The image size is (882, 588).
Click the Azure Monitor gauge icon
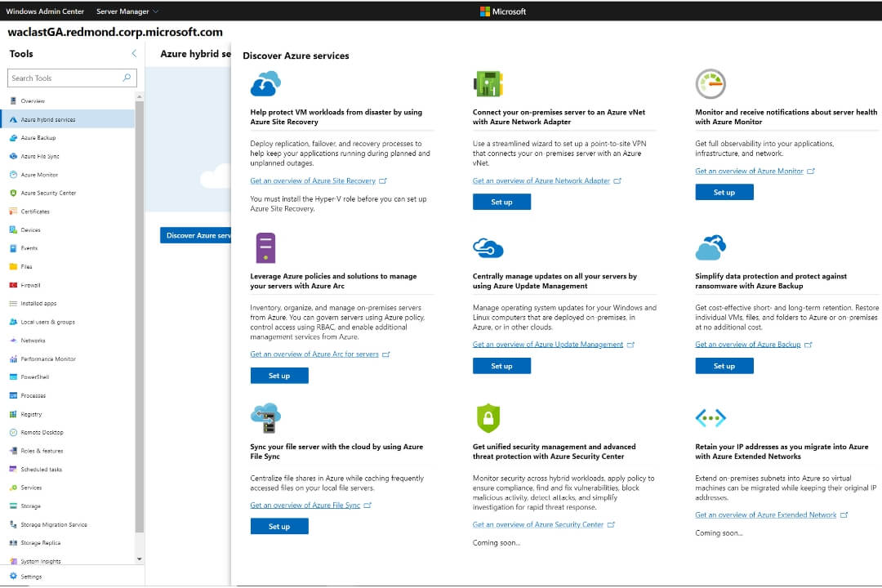click(x=710, y=83)
